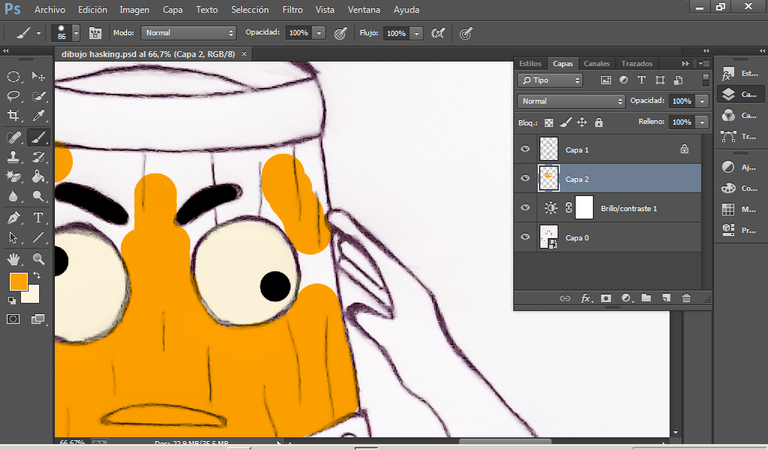The image size is (768, 450).
Task: Click cream background color swatch
Action: (x=32, y=297)
